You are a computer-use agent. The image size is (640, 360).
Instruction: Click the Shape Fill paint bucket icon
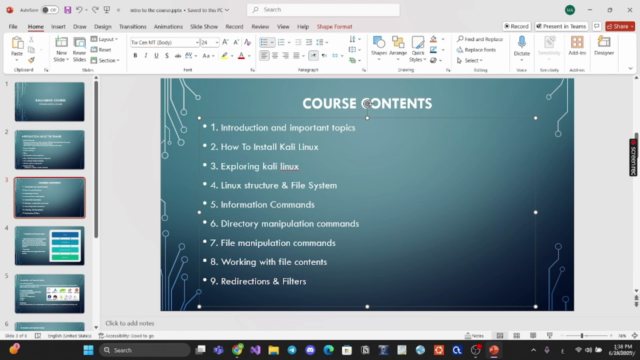click(x=433, y=39)
